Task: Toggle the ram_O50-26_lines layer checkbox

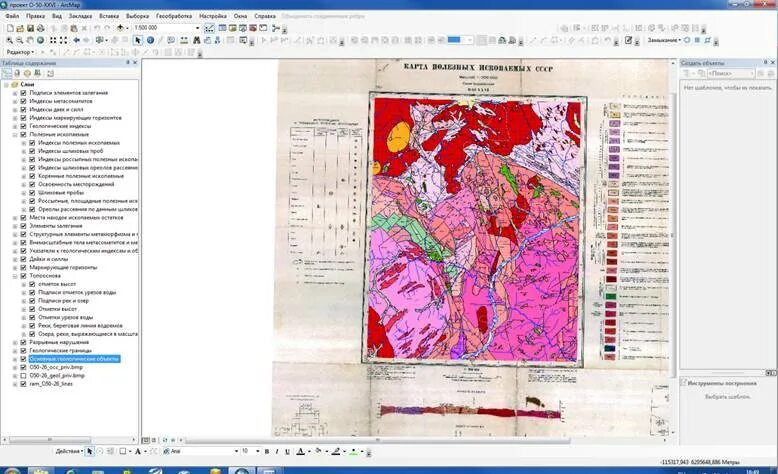Action: (23, 384)
